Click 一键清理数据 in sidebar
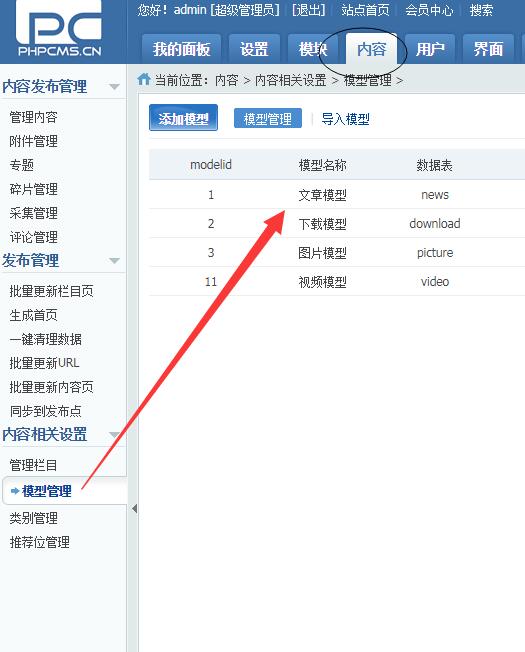 click(45, 339)
